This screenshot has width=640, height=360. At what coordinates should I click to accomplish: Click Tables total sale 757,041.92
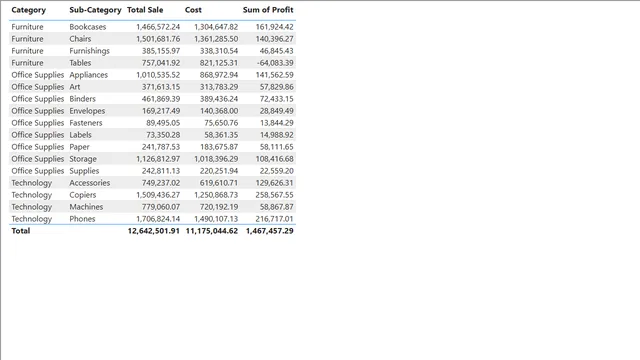161,63
